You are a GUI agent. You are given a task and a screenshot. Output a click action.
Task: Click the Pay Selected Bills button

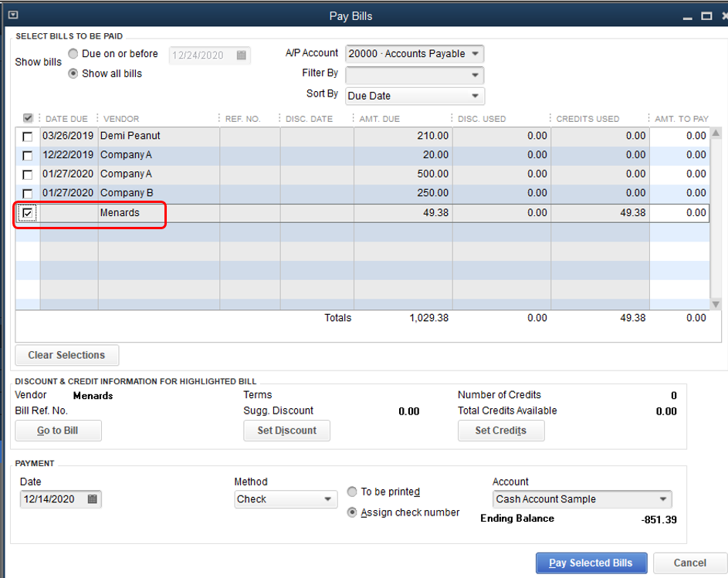(591, 563)
